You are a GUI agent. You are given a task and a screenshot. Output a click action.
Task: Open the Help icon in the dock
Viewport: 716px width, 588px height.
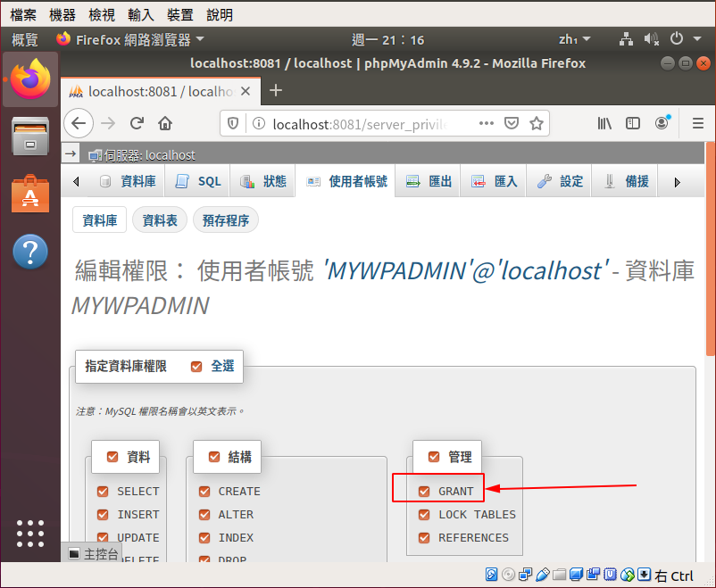pos(30,251)
